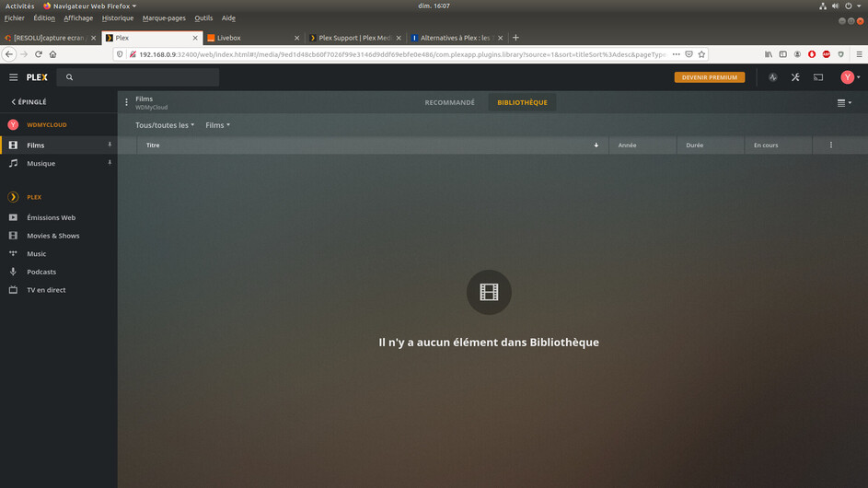Switch to the Bibliothèque tab
868x488 pixels.
click(522, 102)
